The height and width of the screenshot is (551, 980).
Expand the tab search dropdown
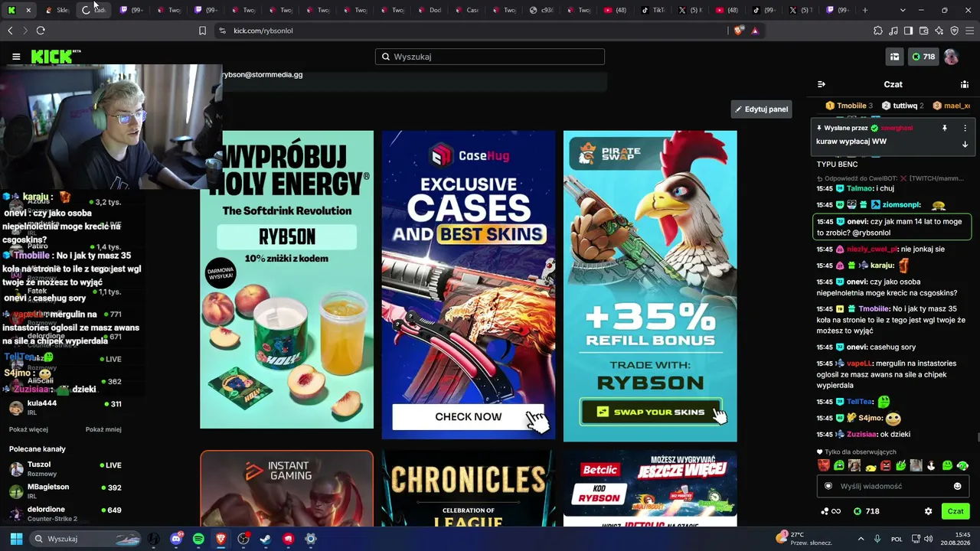(x=903, y=10)
